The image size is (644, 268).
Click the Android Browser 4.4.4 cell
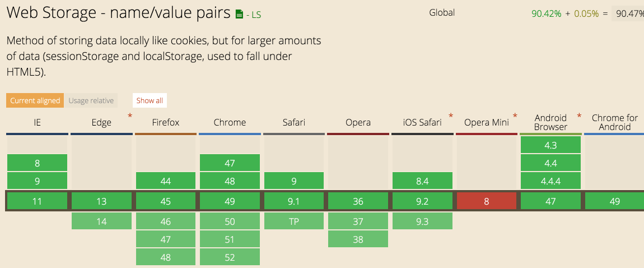tap(551, 181)
